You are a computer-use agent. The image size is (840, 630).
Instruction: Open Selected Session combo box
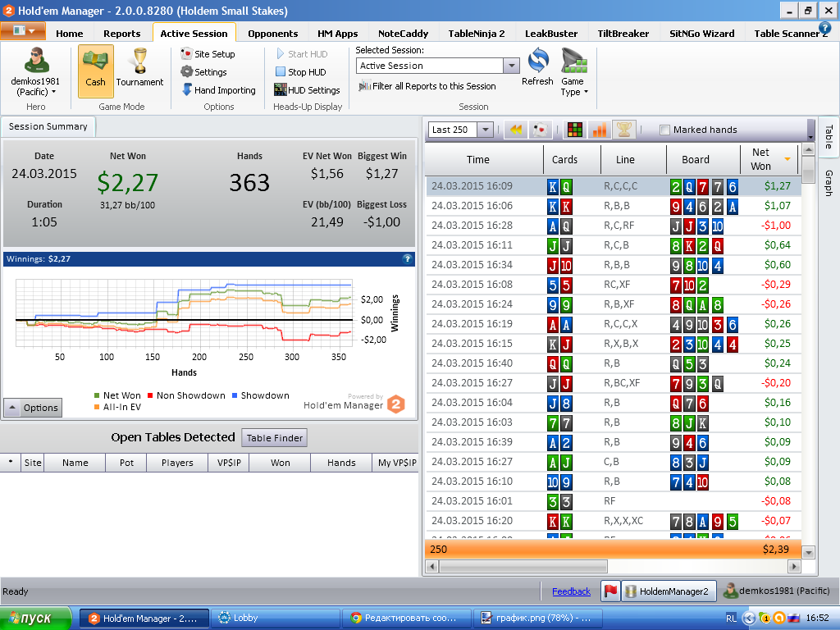click(x=438, y=66)
